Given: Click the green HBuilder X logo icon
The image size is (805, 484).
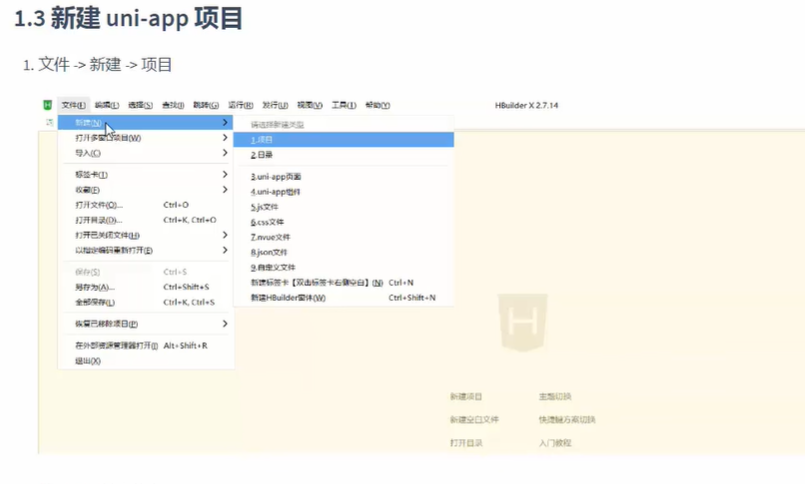Looking at the screenshot, I should point(47,105).
